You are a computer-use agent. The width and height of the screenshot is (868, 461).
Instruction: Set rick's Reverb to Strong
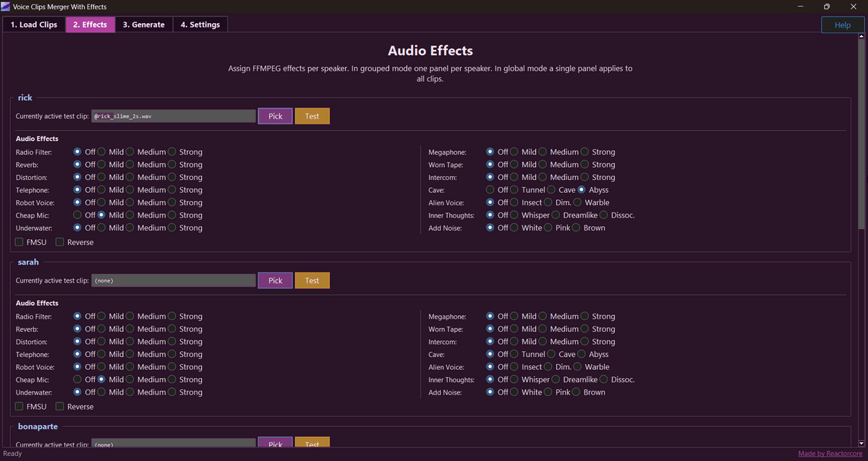[x=172, y=165]
